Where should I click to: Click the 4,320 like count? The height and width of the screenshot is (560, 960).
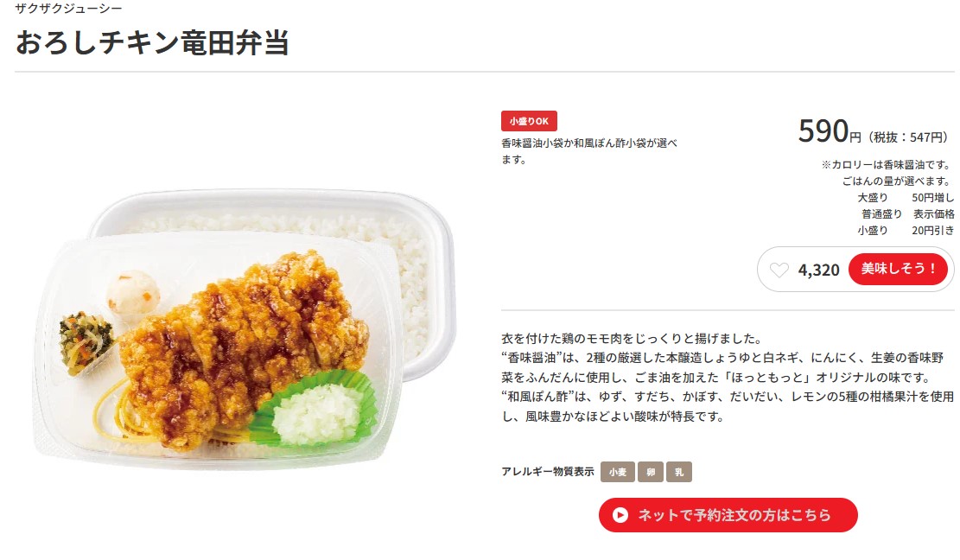point(818,270)
